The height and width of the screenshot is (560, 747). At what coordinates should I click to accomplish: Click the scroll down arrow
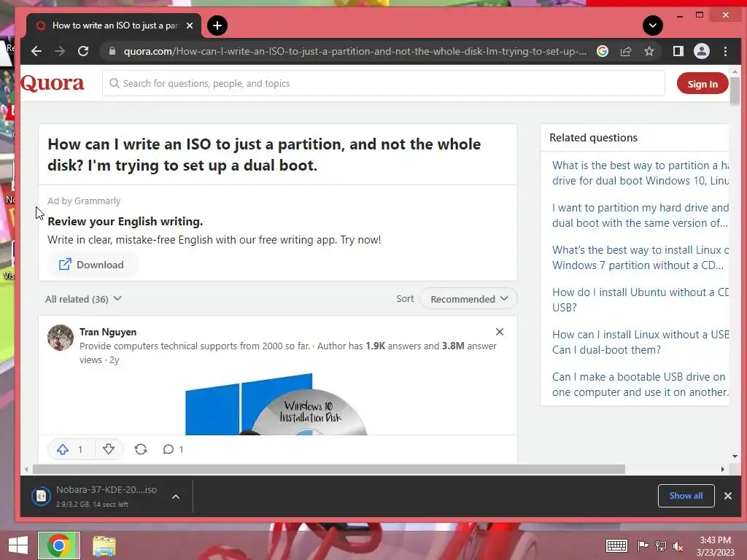click(735, 456)
